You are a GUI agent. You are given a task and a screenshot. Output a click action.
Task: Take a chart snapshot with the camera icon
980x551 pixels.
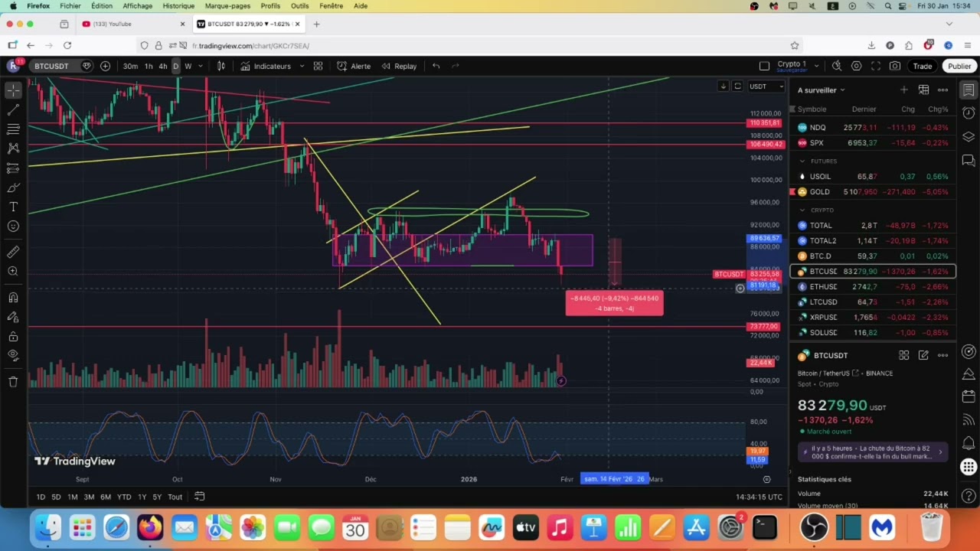point(895,66)
